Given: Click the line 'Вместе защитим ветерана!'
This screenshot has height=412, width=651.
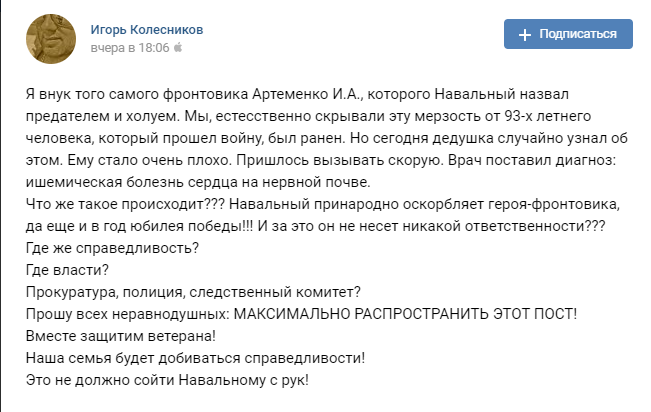Looking at the screenshot, I should click(x=121, y=336).
